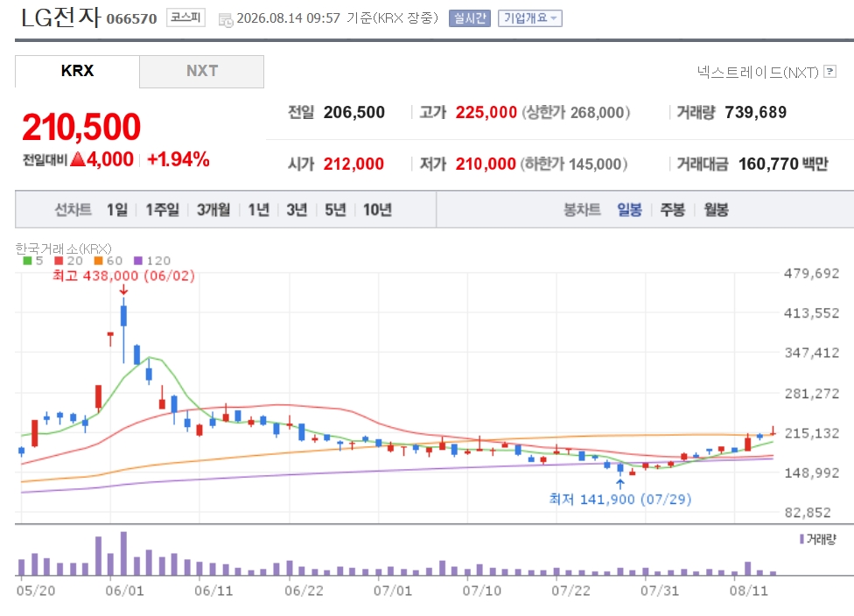
Task: Switch to the KRX tab
Action: click(x=77, y=71)
